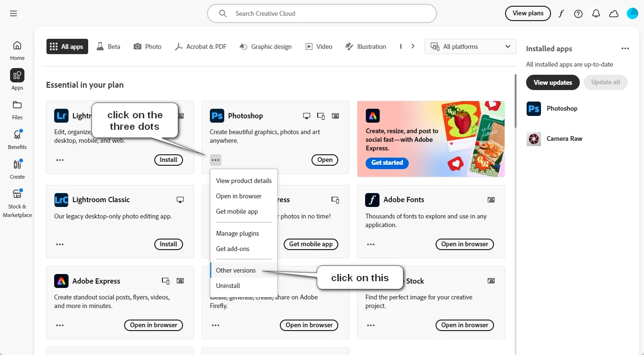Click Camera Raw icon under Installed apps
Viewport: 644px width, 355px height.
[534, 139]
